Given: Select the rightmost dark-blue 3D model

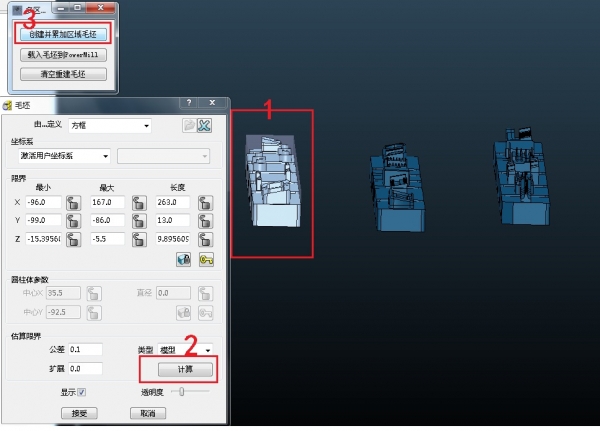Looking at the screenshot, I should [522, 177].
